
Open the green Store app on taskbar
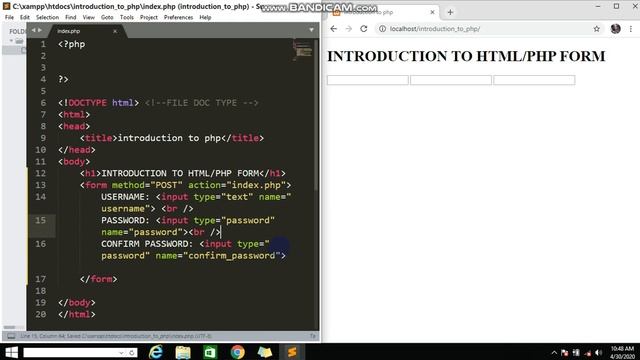point(210,352)
